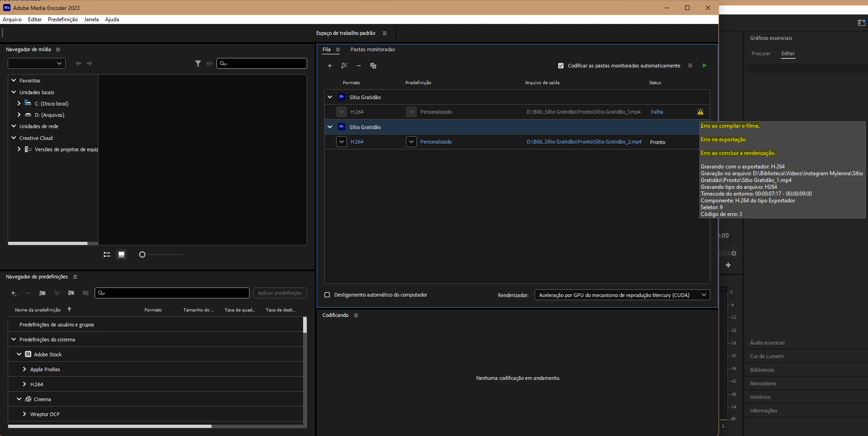
Task: Enable Desligamento automático do computador checkbox
Action: pos(327,295)
